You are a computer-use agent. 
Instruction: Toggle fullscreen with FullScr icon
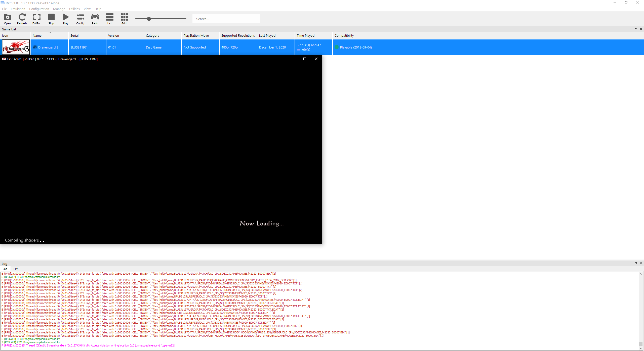point(36,19)
